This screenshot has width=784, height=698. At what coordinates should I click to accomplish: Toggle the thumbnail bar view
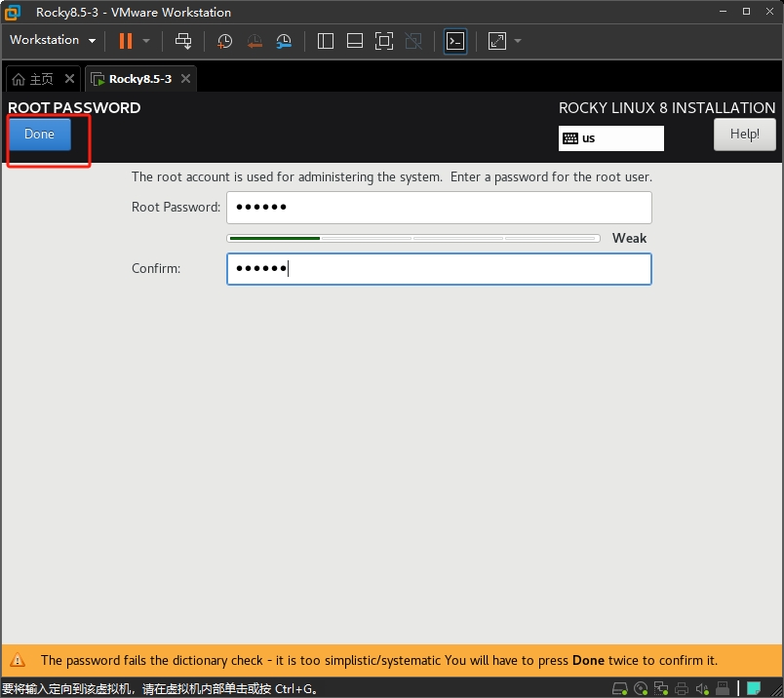[355, 41]
